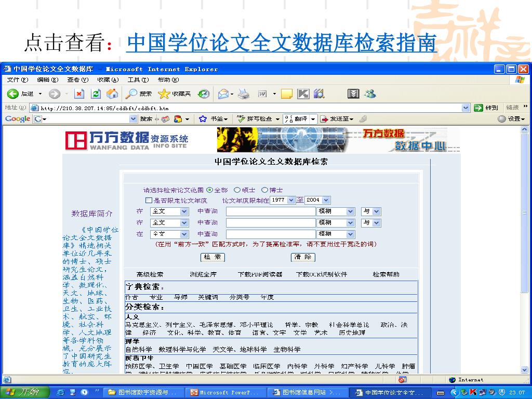This screenshot has height=399, width=532.
Task: Click the Google toolbar search box
Action: [x=85, y=119]
